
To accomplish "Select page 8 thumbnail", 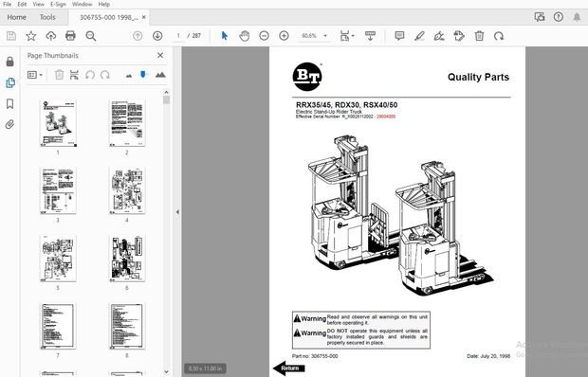I will [127, 326].
